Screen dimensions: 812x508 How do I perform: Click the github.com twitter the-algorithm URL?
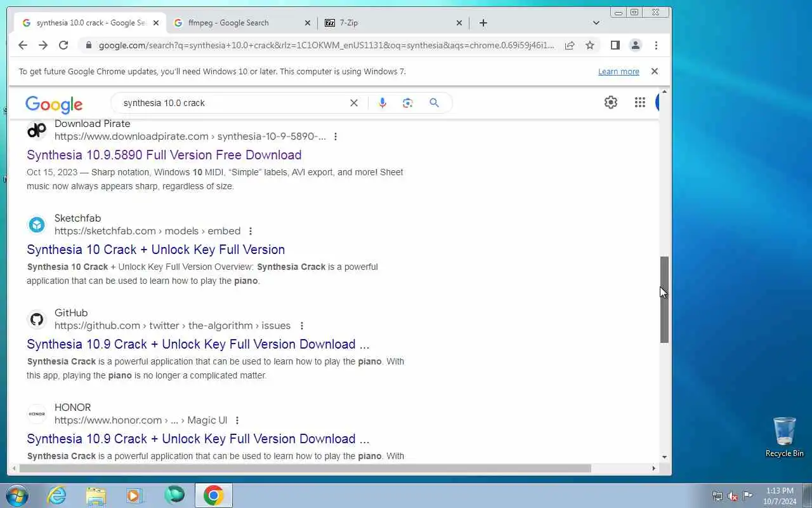coord(173,326)
